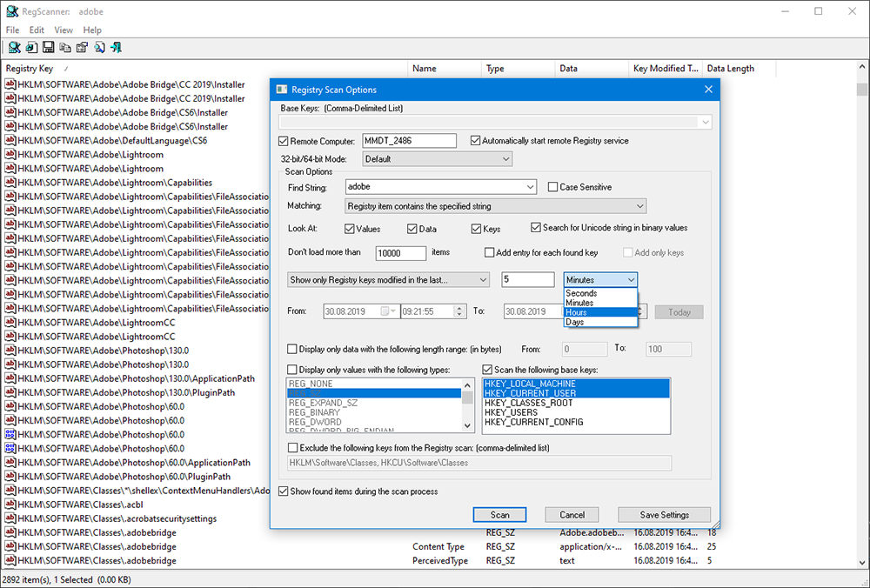870x588 pixels.
Task: Click the main results list vertical scrollbar thumb
Action: [861, 90]
